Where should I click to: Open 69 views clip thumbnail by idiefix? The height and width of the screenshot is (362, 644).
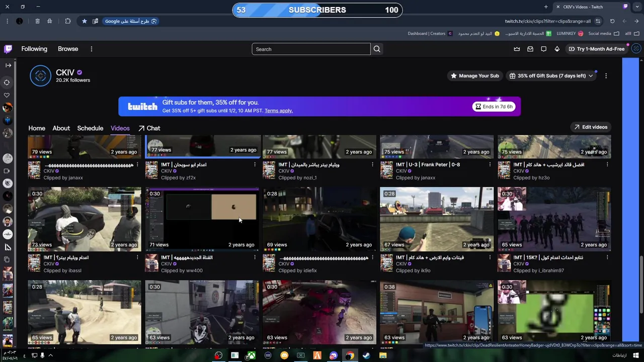coord(319,219)
